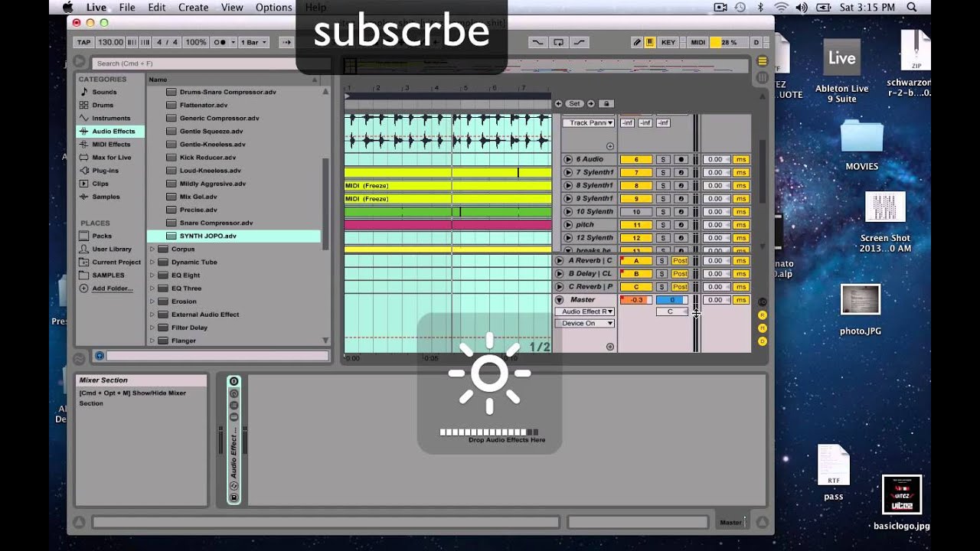Toggle the Draw Mode pencil
The width and height of the screenshot is (980, 551).
(x=637, y=42)
